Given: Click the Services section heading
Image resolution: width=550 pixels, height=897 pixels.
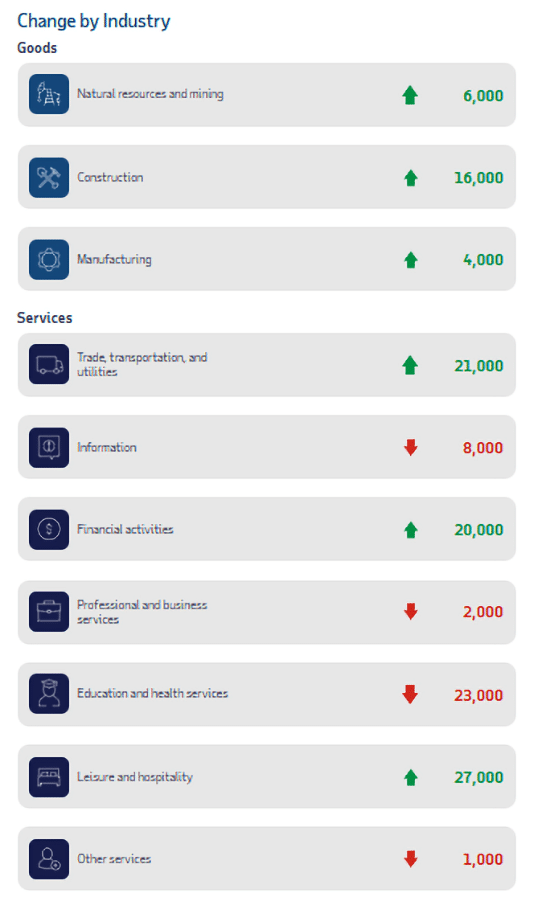Looking at the screenshot, I should tap(45, 317).
